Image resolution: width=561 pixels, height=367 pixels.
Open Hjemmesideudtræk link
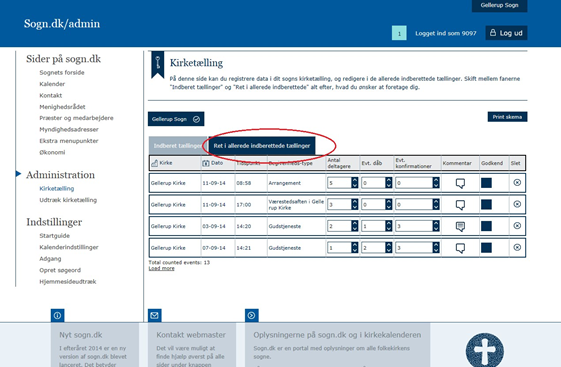pyautogui.click(x=68, y=282)
